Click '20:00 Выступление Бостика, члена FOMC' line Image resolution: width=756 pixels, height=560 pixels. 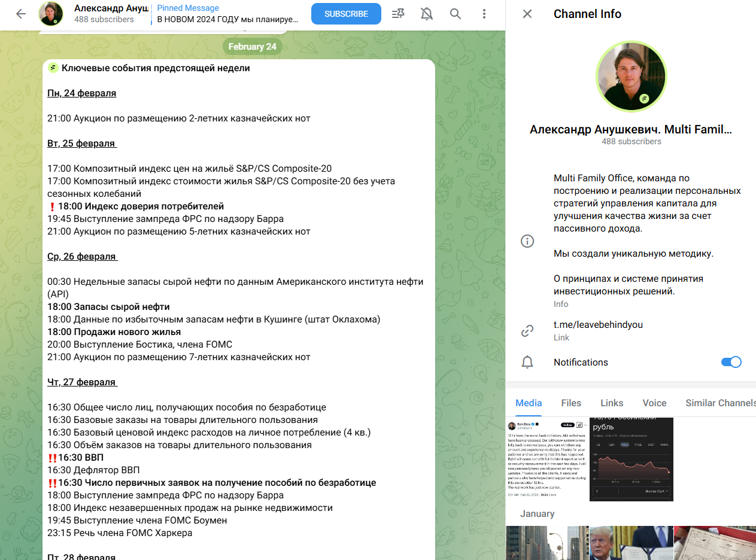(x=139, y=345)
